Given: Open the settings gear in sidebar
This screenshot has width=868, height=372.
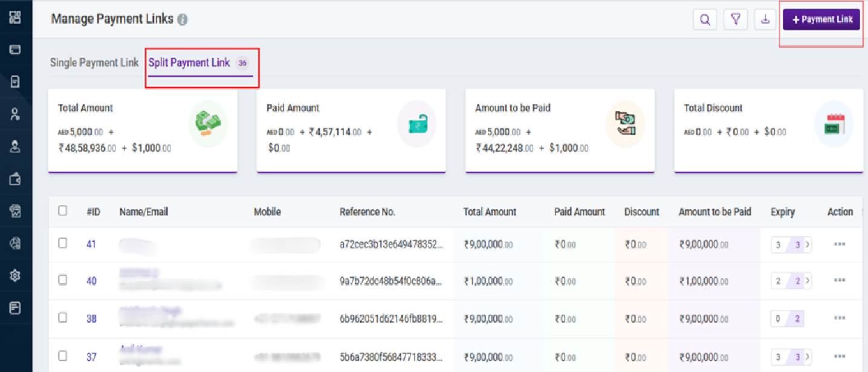Looking at the screenshot, I should tap(15, 275).
